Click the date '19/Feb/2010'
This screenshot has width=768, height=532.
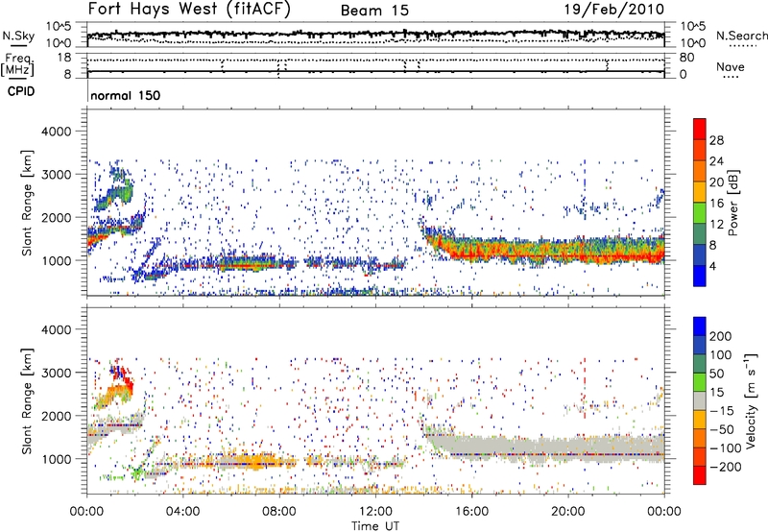point(614,10)
